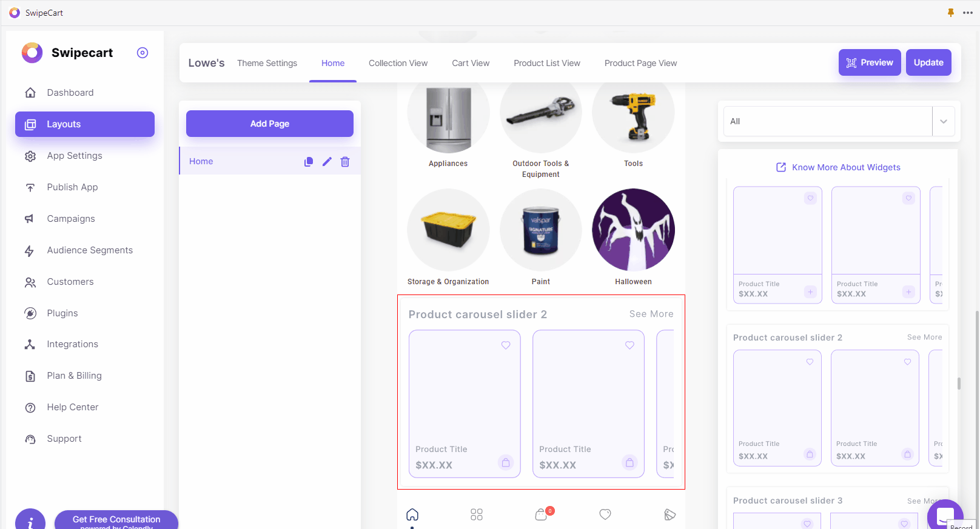Open Know More About Widgets link
The width and height of the screenshot is (980, 529).
[x=839, y=167]
